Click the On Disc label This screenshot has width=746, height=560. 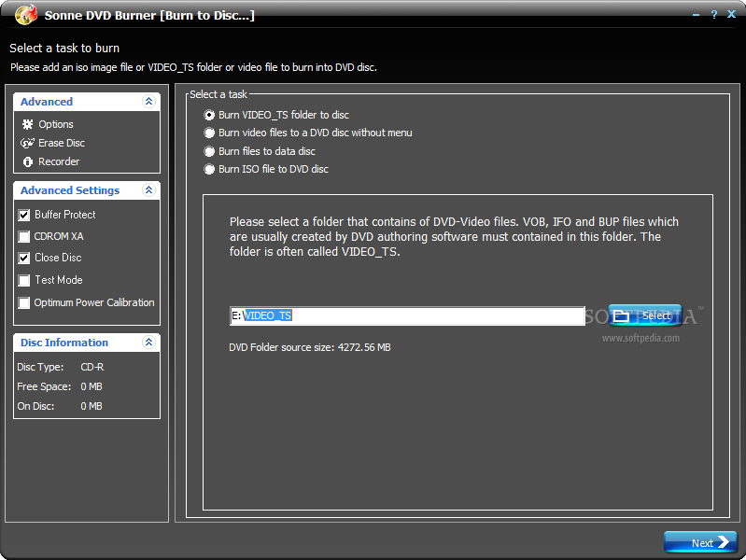tap(35, 406)
